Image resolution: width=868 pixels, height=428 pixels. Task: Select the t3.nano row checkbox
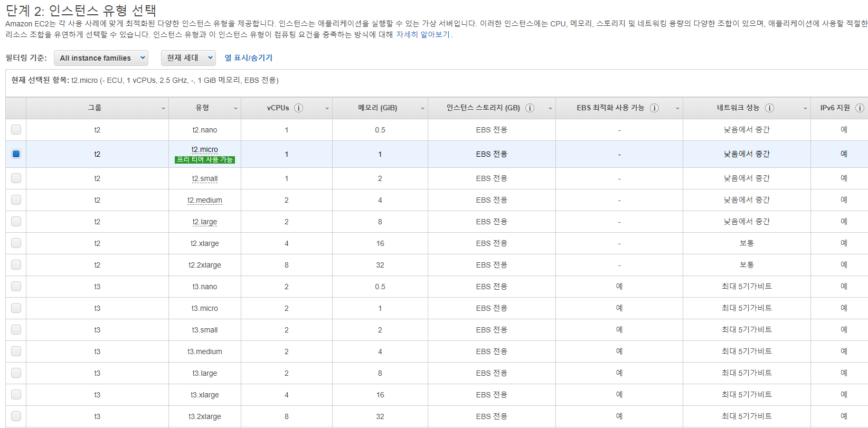[x=16, y=286]
